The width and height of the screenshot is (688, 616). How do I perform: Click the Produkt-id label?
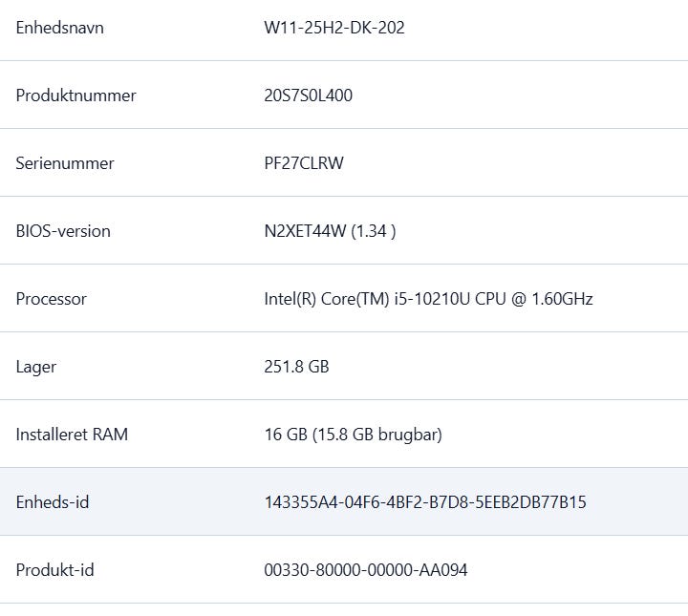coord(54,570)
